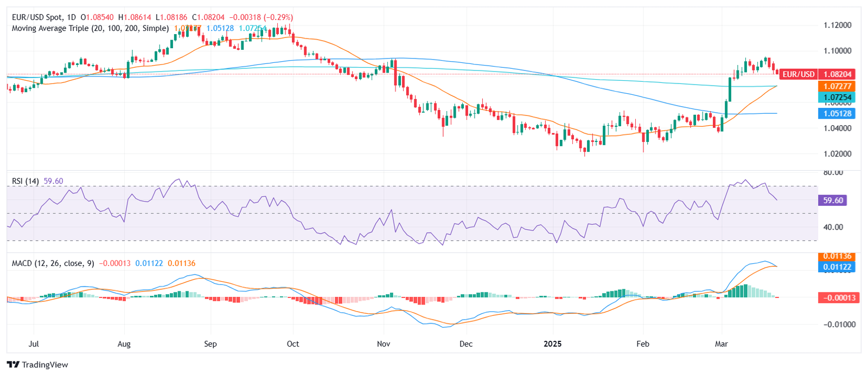Screen dimensions: 868x376
Task: Click the 1.12000 price axis label
Action: click(x=837, y=25)
